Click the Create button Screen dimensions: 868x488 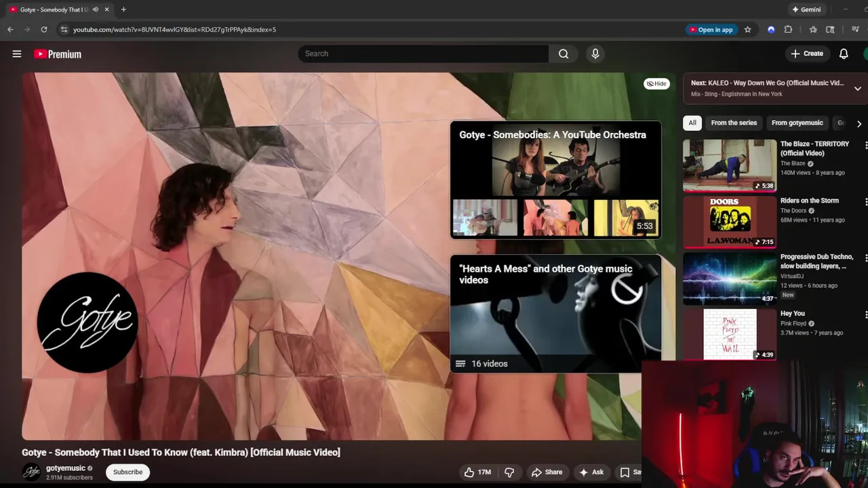[807, 54]
